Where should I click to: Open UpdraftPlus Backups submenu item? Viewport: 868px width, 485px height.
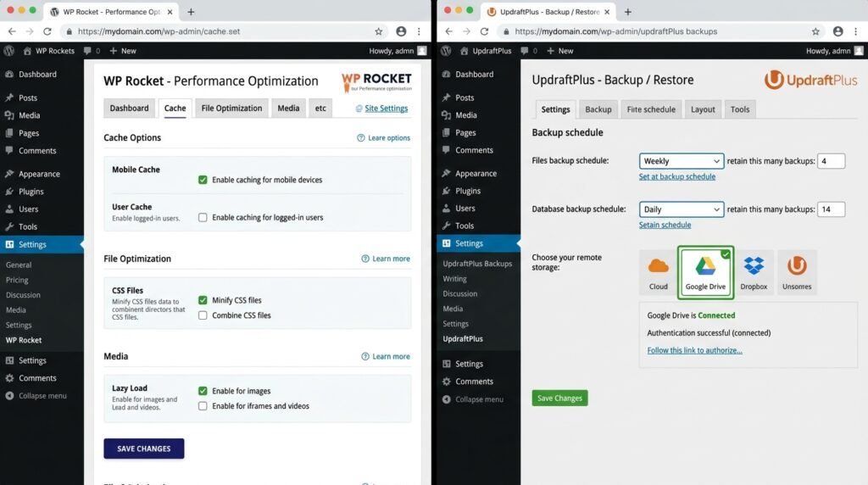click(x=477, y=264)
